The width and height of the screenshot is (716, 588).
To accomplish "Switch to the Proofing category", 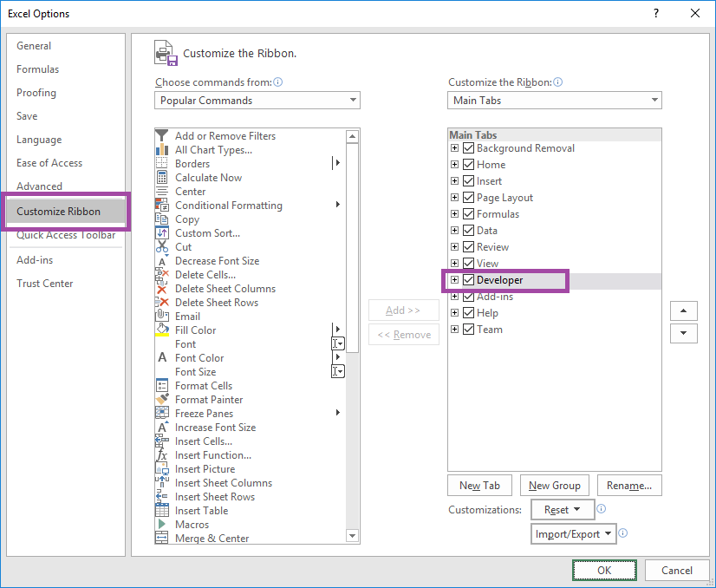I will coord(36,93).
